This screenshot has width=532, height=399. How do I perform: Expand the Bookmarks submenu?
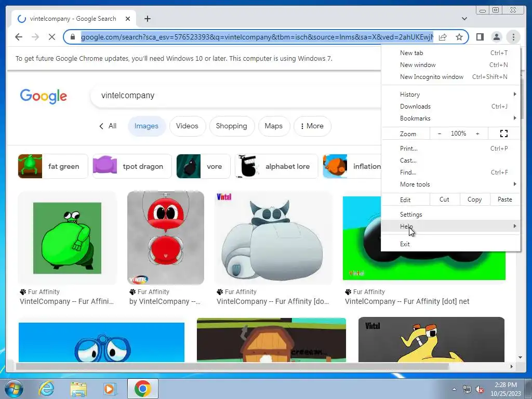(451, 118)
